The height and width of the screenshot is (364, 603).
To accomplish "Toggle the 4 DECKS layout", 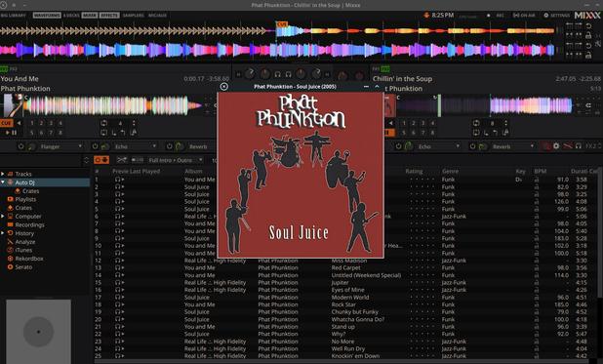I will (x=71, y=16).
